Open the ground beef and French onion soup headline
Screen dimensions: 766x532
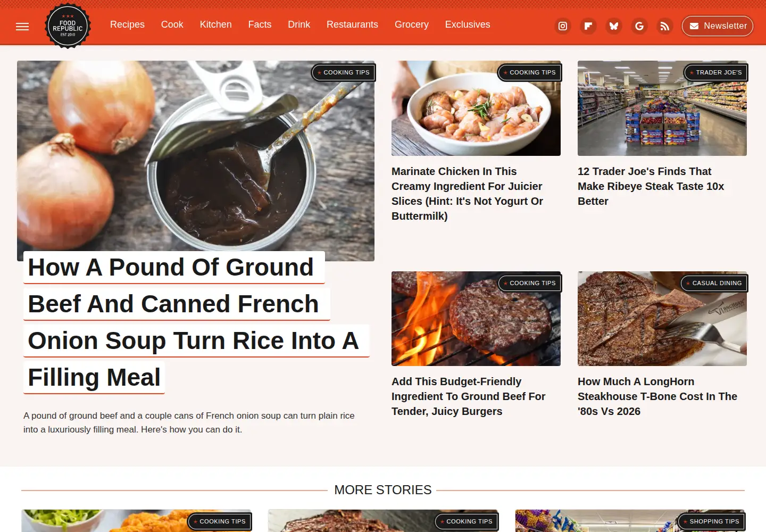pos(196,322)
